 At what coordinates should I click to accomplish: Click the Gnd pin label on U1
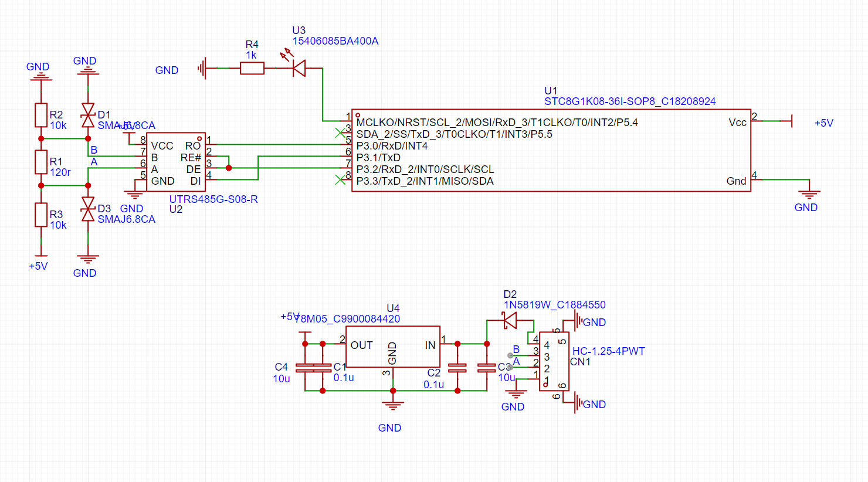click(737, 181)
